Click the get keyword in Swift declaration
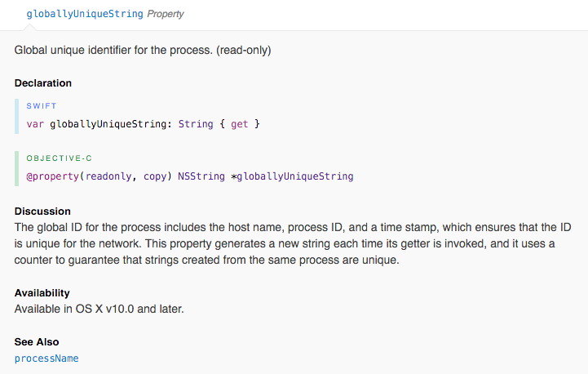Viewport: 588px width, 374px height. [239, 124]
